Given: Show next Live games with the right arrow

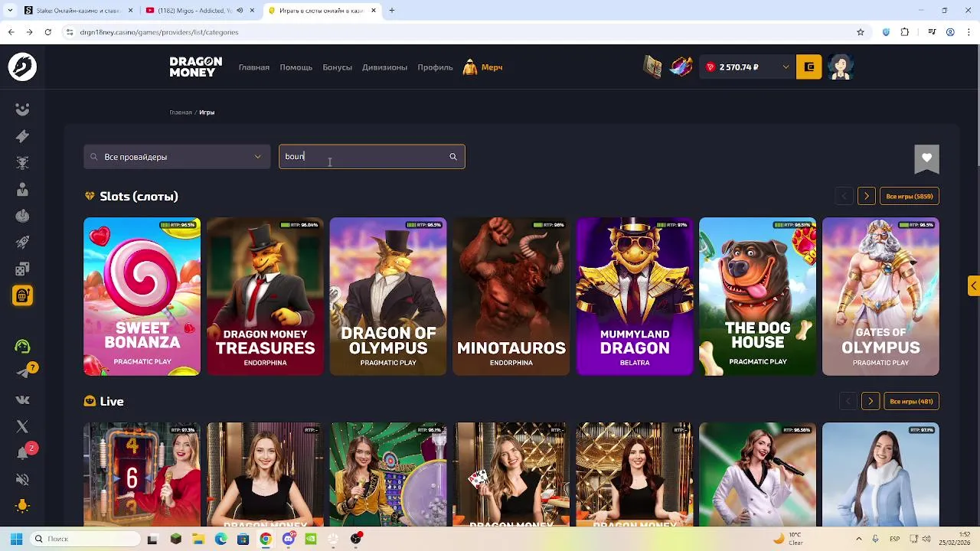Looking at the screenshot, I should click(871, 402).
